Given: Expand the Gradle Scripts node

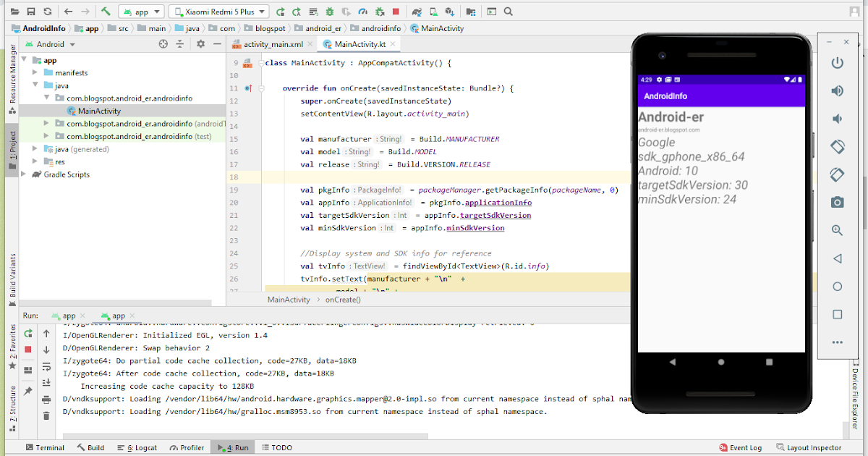Looking at the screenshot, I should pos(23,174).
